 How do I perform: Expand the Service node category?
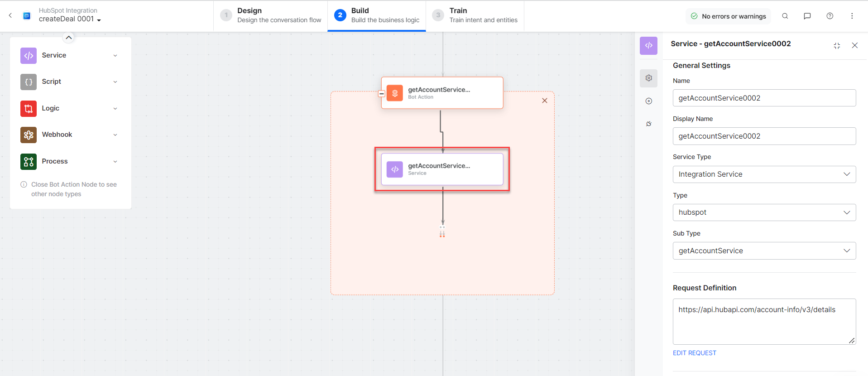coord(115,55)
